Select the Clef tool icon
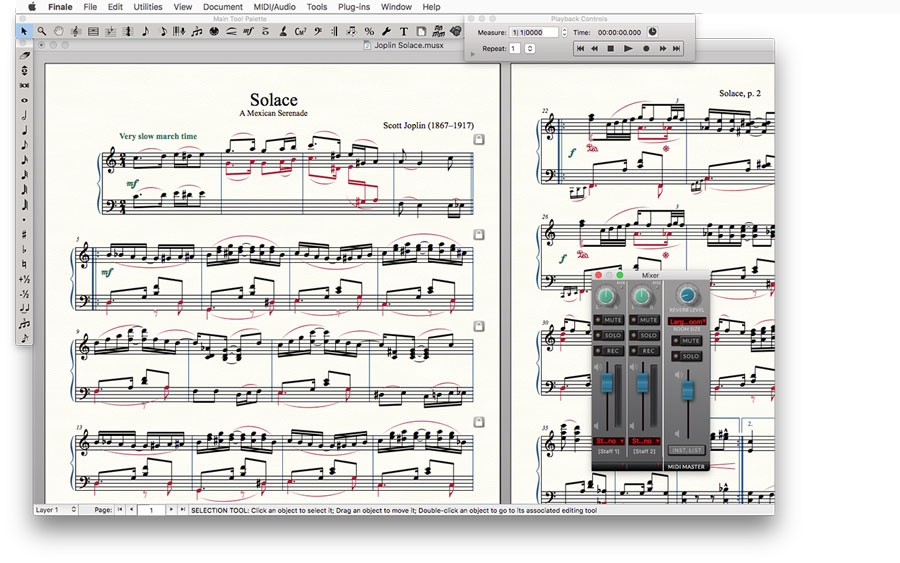The image size is (900, 563). 317,31
